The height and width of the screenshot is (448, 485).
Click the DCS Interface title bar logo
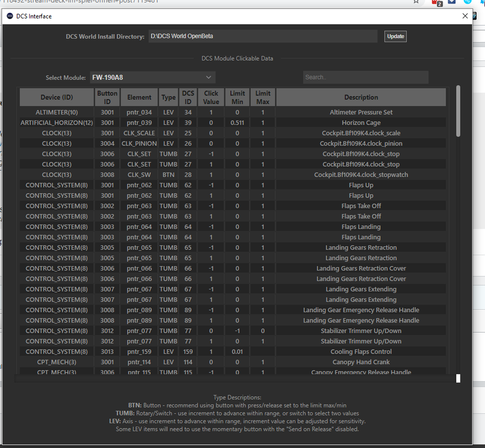pos(10,16)
